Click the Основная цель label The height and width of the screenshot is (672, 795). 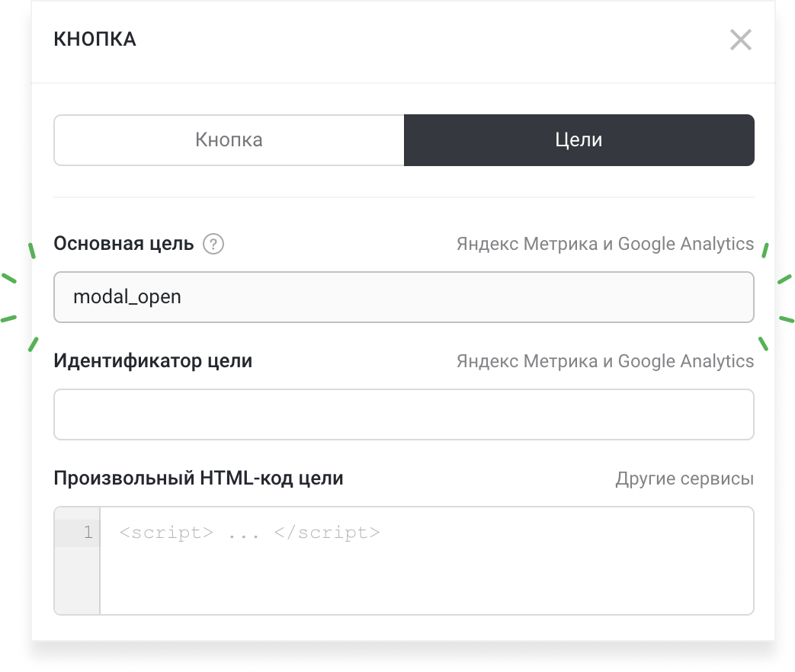point(123,244)
